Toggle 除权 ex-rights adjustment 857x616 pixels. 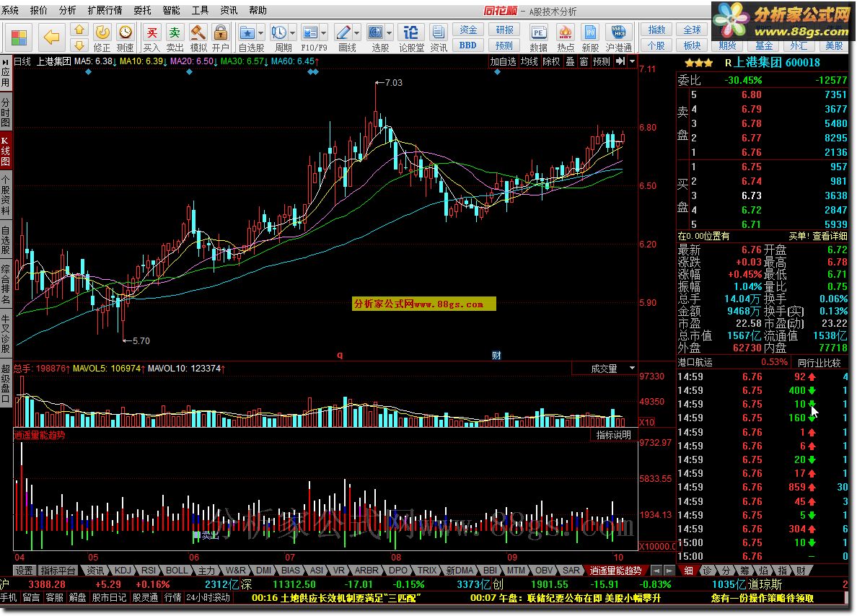pyautogui.click(x=551, y=61)
